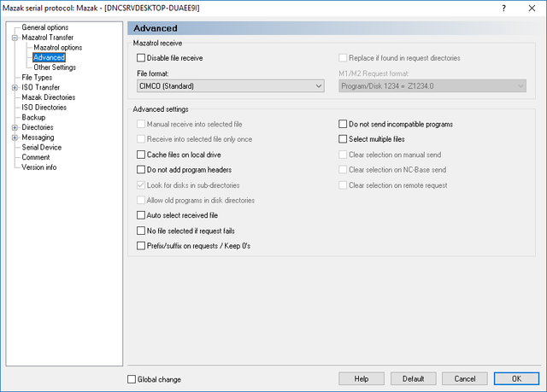The width and height of the screenshot is (547, 392).
Task: Expand the Directories tree node
Action: pyautogui.click(x=15, y=127)
